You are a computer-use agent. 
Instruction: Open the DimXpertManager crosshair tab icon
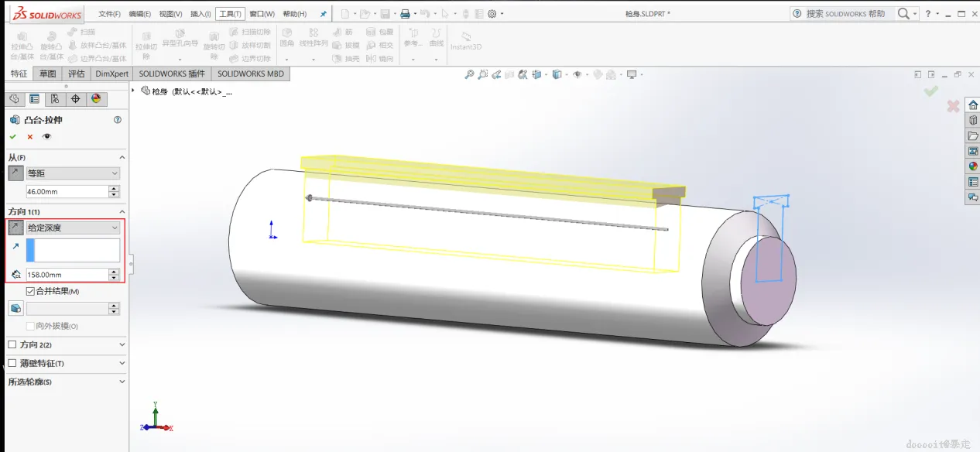click(x=75, y=98)
